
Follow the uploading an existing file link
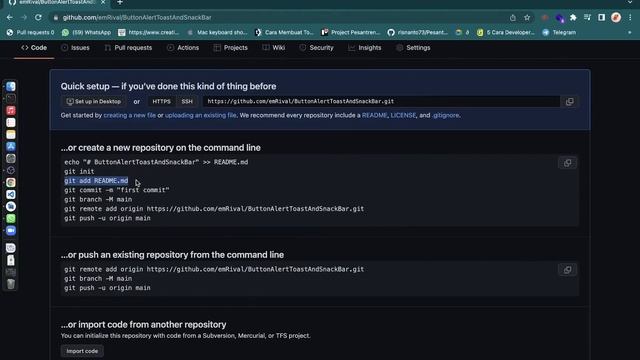[x=200, y=116]
